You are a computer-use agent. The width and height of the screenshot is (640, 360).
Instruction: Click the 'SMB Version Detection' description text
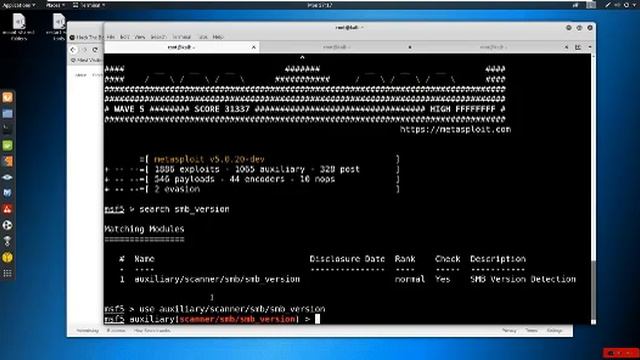pyautogui.click(x=523, y=279)
